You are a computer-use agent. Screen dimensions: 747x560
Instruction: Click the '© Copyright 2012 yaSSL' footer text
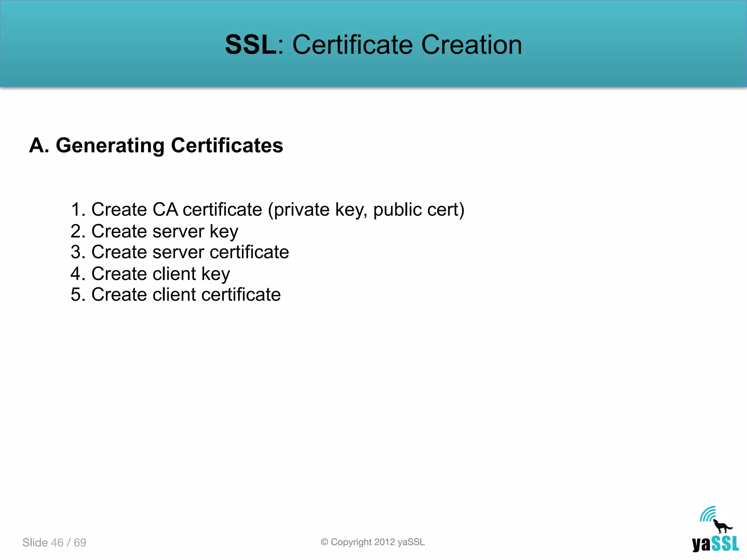373,542
